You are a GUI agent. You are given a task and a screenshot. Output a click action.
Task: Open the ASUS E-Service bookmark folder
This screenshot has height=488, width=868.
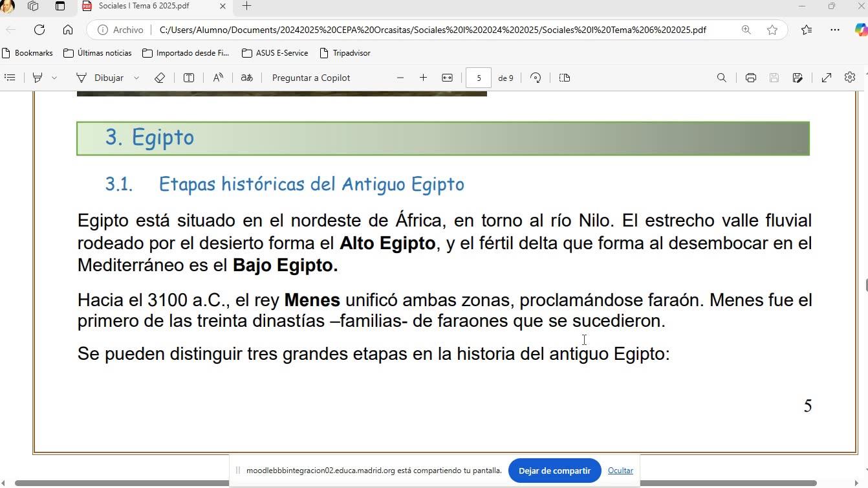pyautogui.click(x=275, y=53)
